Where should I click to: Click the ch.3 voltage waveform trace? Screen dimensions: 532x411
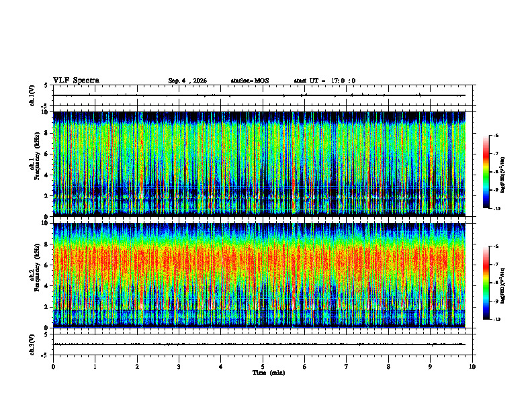259,345
